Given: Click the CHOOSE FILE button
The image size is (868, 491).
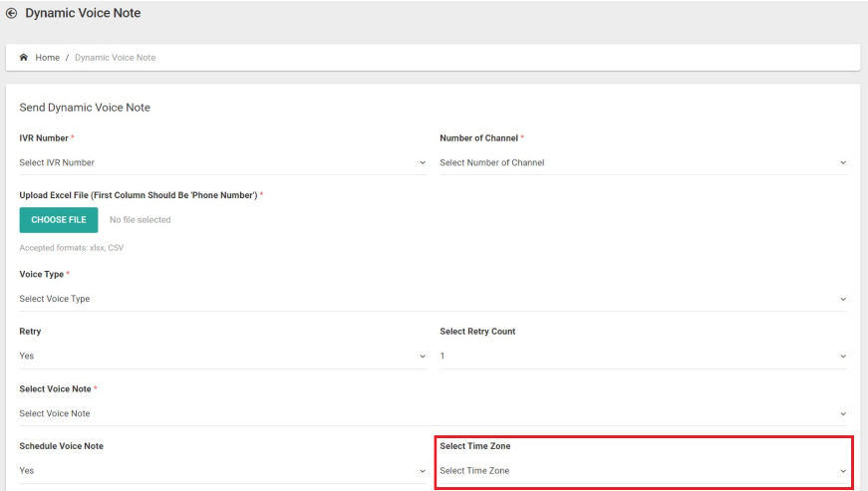Looking at the screenshot, I should pos(59,220).
